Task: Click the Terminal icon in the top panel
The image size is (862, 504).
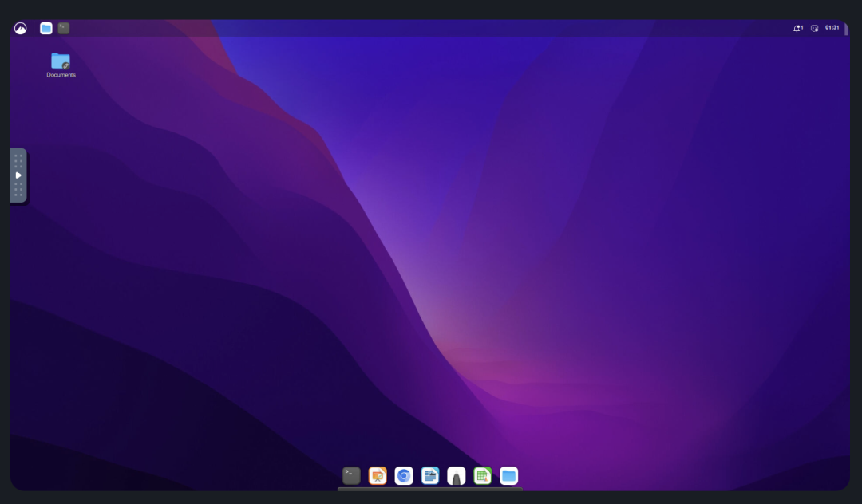Action: coord(64,28)
